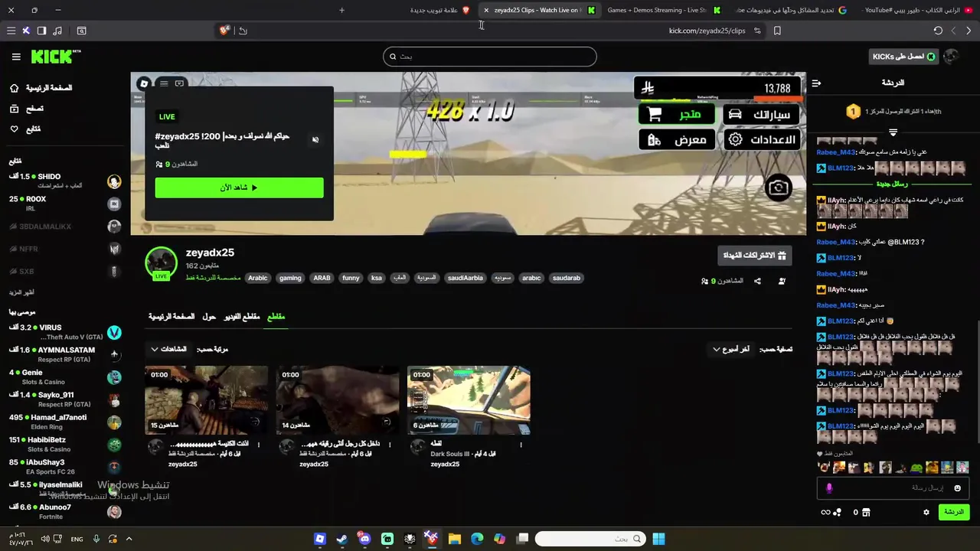Open the Last week filter dropdown
The width and height of the screenshot is (980, 551).
tap(731, 349)
